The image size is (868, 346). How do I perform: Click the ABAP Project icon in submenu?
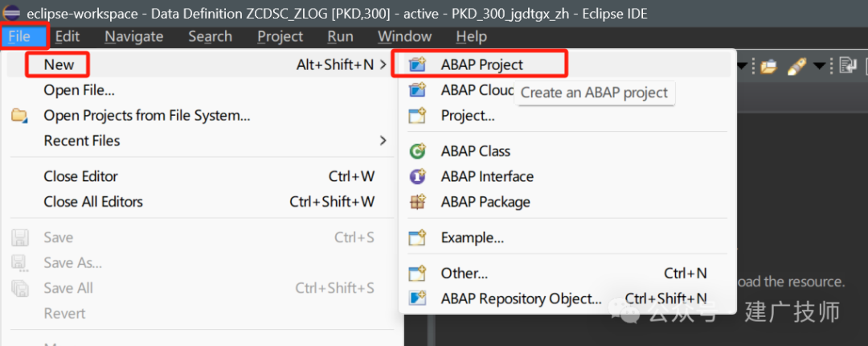coord(417,64)
